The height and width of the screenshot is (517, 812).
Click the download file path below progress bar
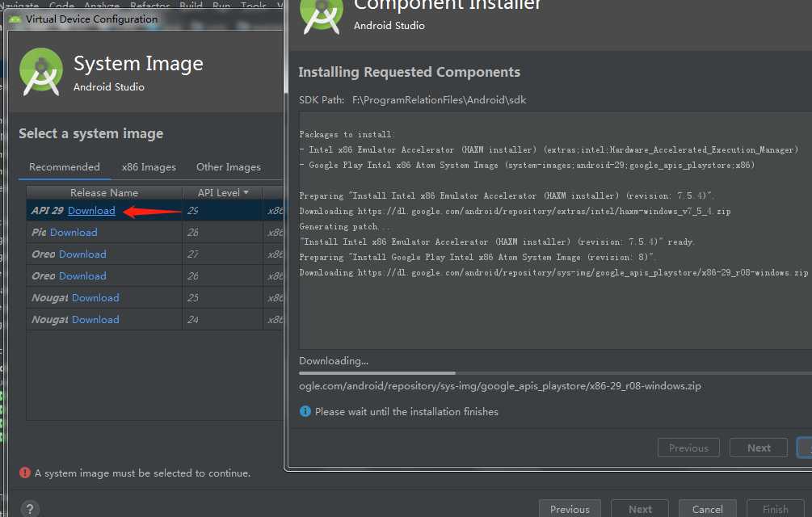click(x=500, y=386)
